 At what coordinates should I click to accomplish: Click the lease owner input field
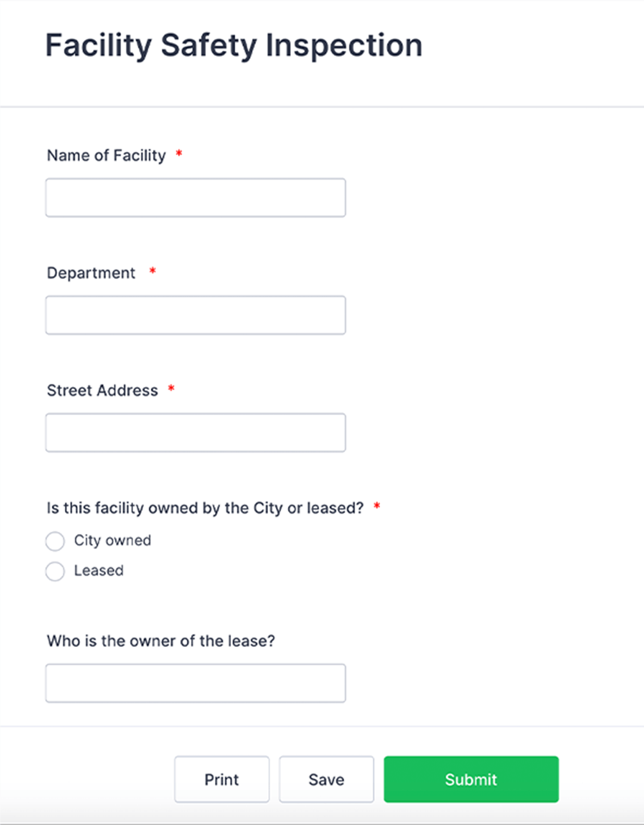pyautogui.click(x=195, y=683)
